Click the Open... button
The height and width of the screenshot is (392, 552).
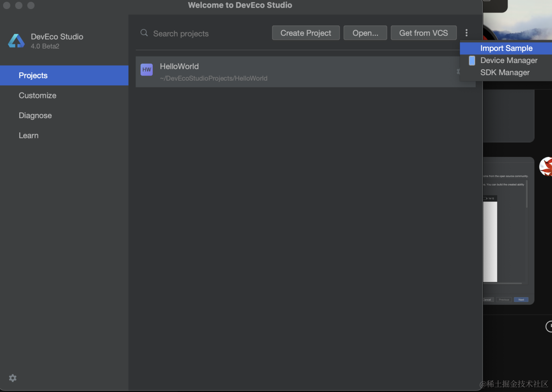click(x=365, y=33)
